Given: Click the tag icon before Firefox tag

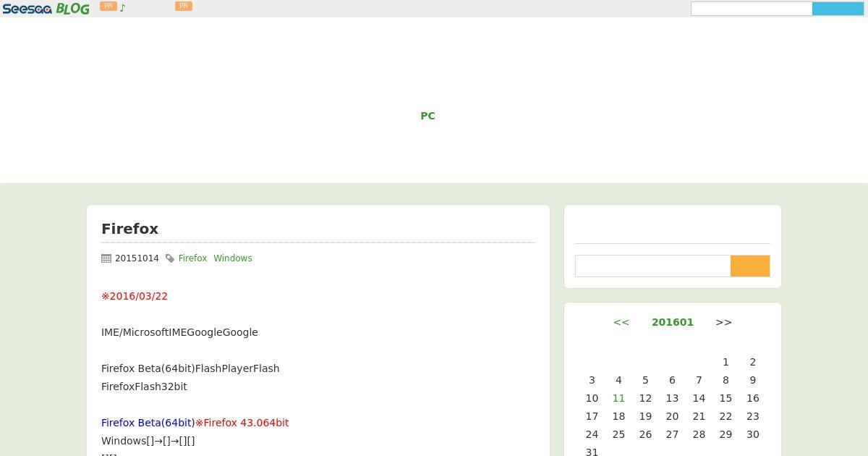Looking at the screenshot, I should tap(170, 258).
